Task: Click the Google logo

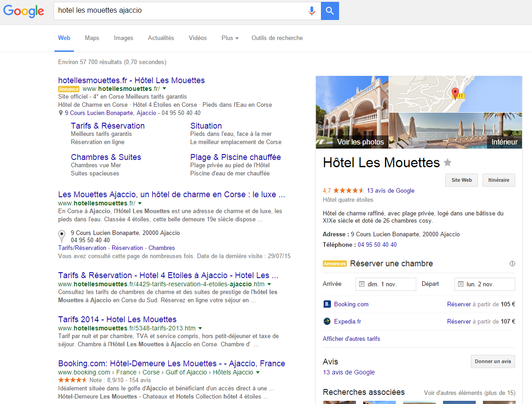Action: (24, 11)
